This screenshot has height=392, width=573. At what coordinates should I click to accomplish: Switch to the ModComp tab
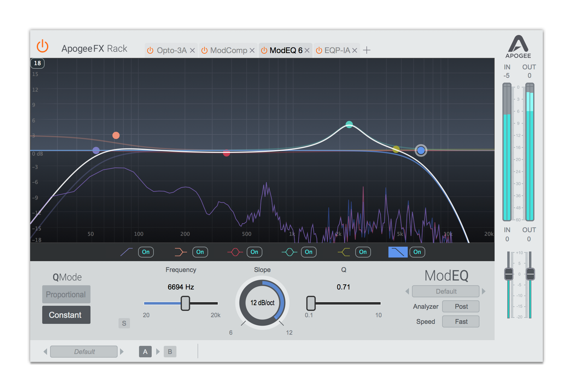228,50
